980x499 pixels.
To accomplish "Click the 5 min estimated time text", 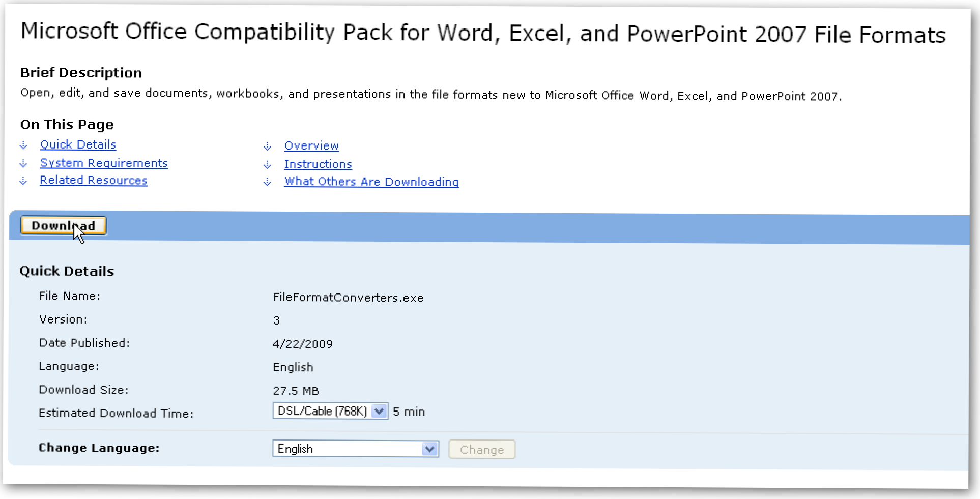I will click(409, 412).
